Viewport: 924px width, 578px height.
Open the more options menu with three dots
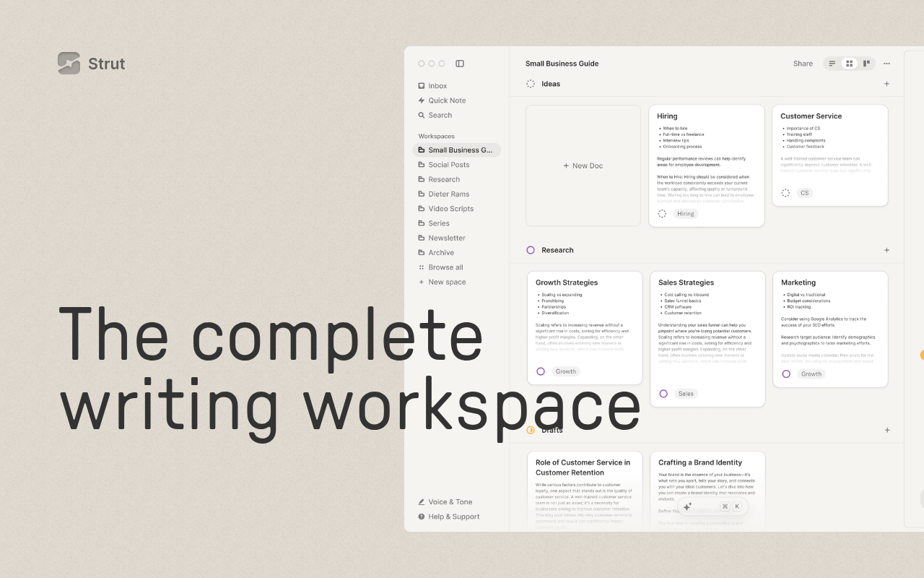coord(886,63)
